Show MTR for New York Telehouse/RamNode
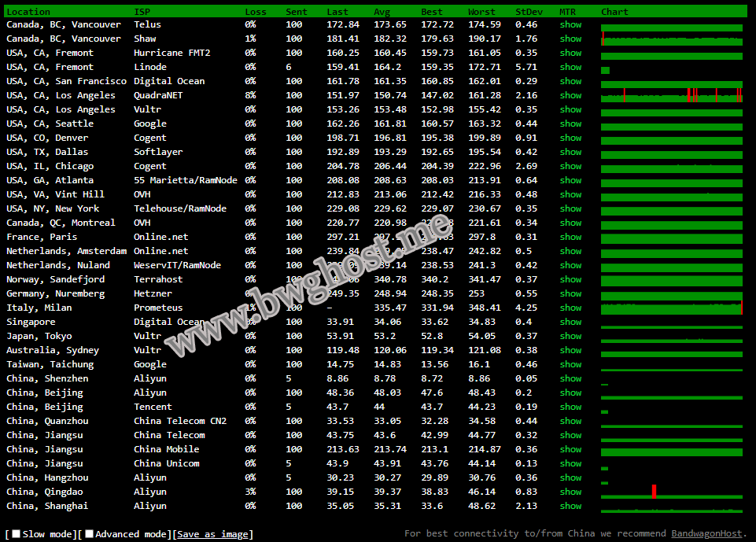 pos(570,208)
